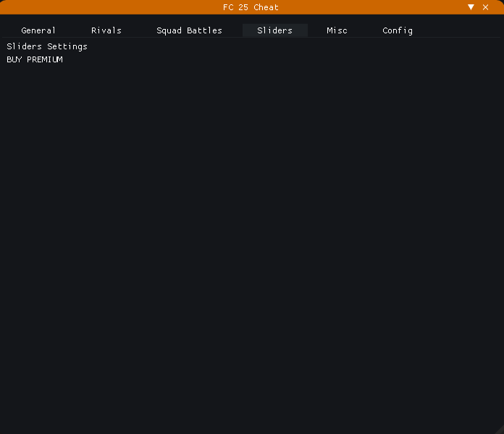Viewport: 504px width, 434px height.
Task: Switch to the Rivals tab
Action: tap(106, 30)
